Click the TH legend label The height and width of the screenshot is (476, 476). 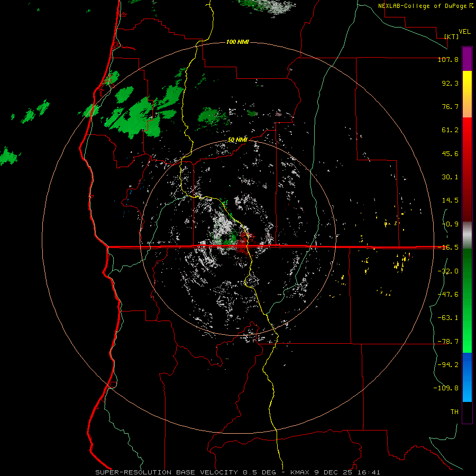tap(454, 411)
